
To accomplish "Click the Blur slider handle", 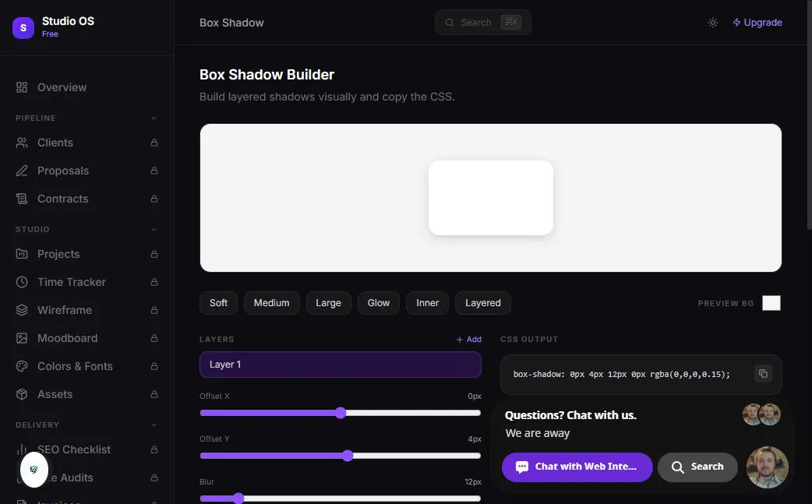I will tap(238, 499).
